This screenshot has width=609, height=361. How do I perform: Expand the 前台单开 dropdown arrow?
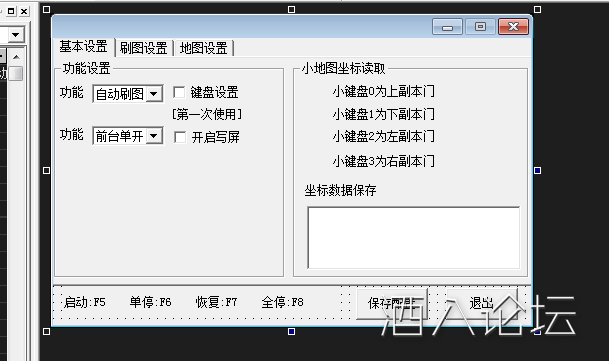(x=154, y=136)
